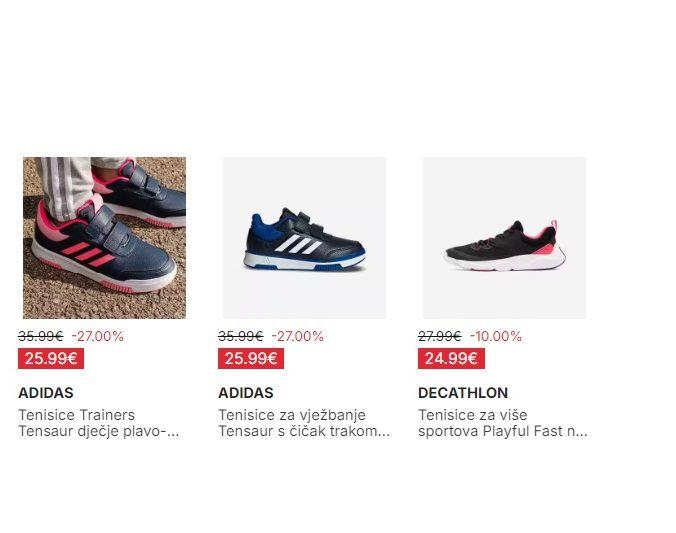Open Tenisice Trainers Tensaur dječje product title

tap(98, 423)
